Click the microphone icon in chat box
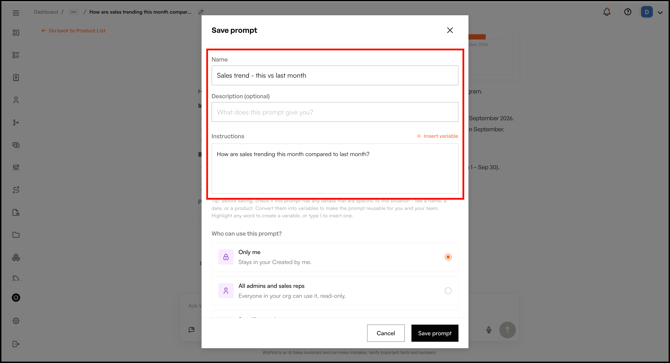 489,330
